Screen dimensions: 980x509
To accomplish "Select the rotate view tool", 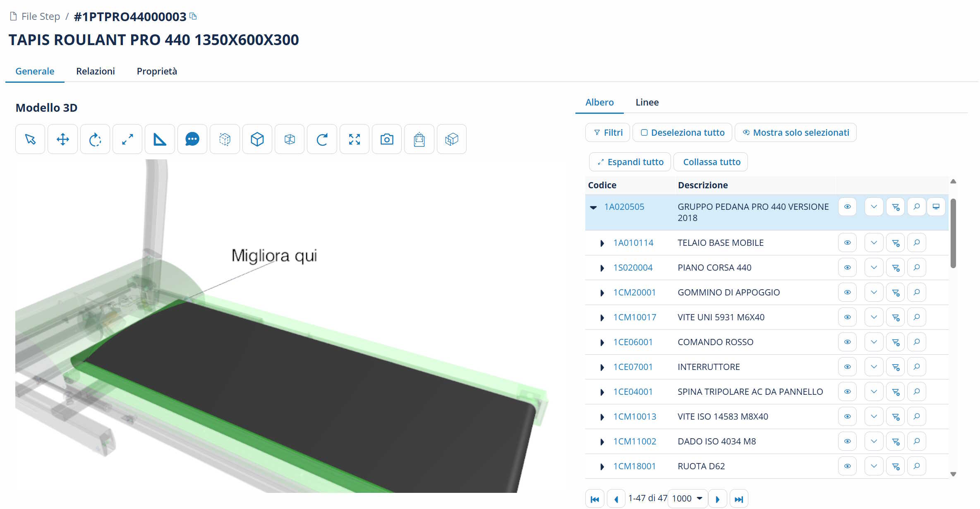I will pyautogui.click(x=95, y=139).
